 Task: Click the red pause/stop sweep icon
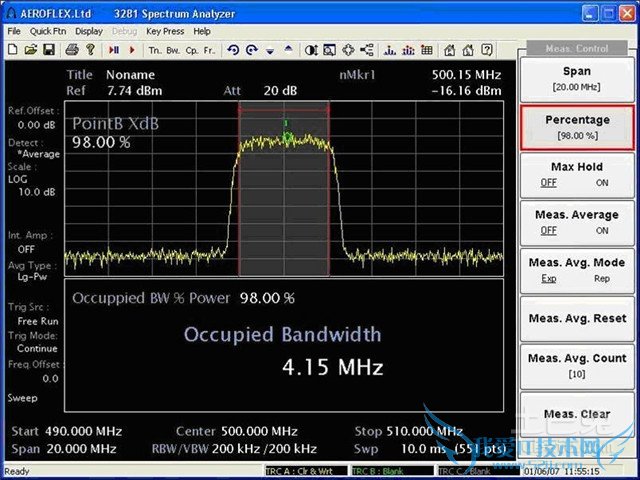pos(113,49)
